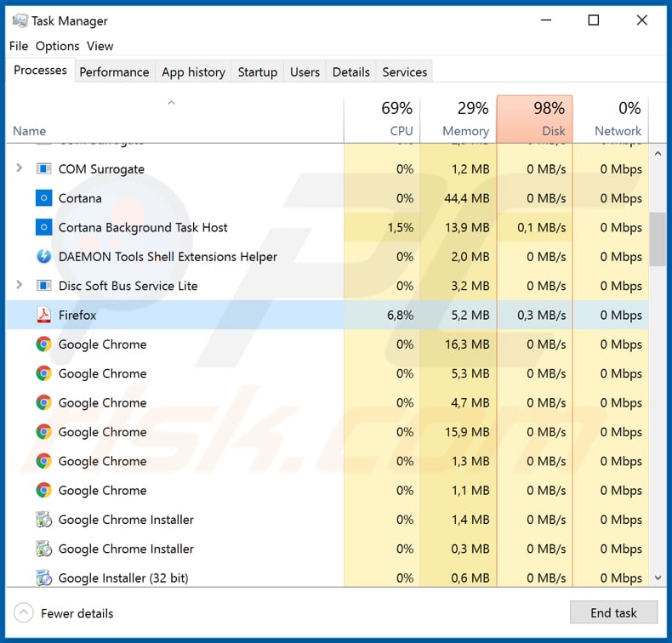Open the File menu
Viewport: 672px width, 643px height.
(19, 46)
